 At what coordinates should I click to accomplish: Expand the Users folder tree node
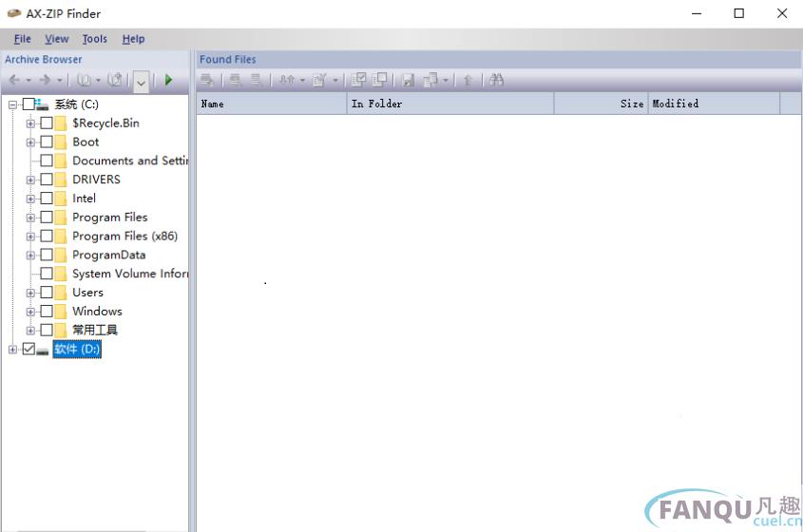coord(30,293)
